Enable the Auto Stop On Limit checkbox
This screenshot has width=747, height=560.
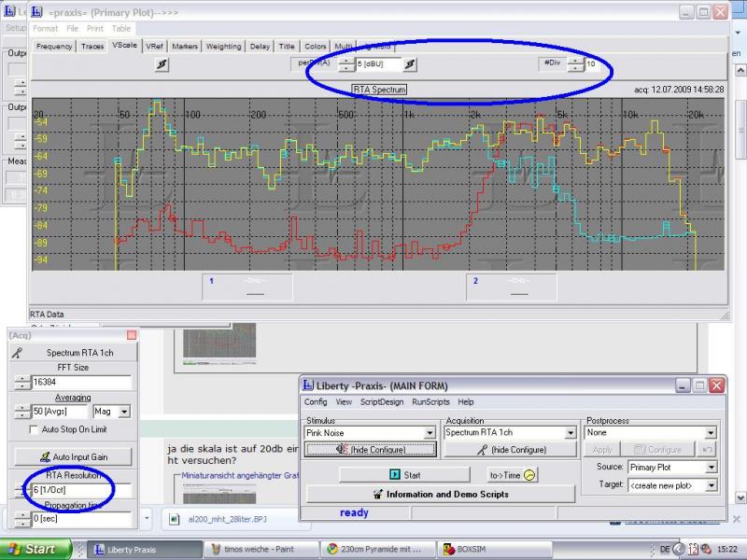(x=35, y=429)
